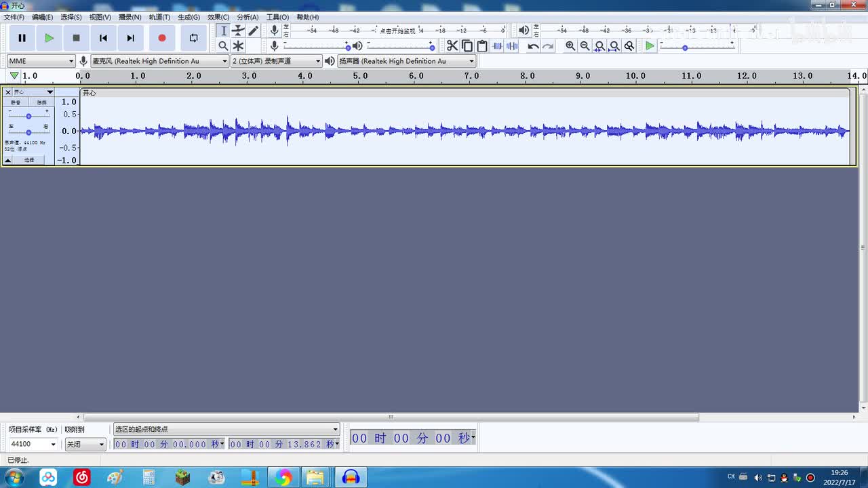The image size is (868, 488).
Task: Click the Zoom toggle icon
Action: 629,45
